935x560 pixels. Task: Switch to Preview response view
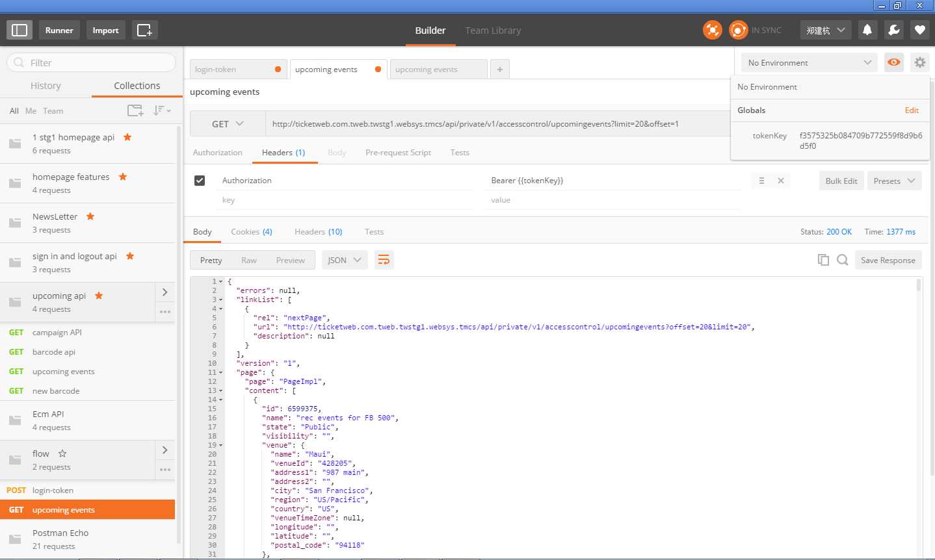click(x=290, y=260)
